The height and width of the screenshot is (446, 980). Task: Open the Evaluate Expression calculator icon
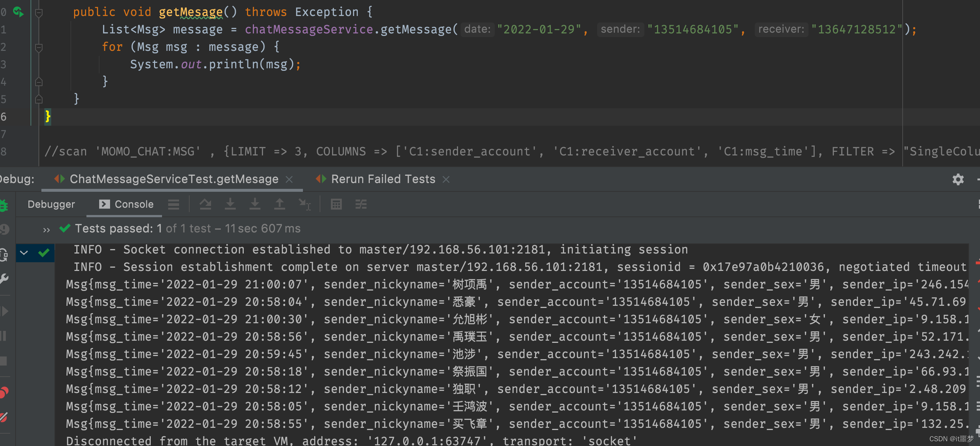click(x=336, y=204)
